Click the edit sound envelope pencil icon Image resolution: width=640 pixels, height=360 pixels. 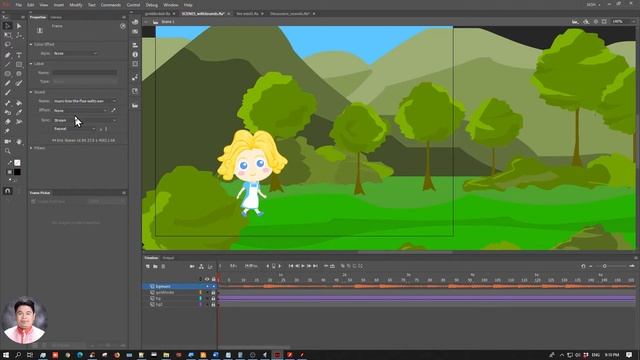pyautogui.click(x=113, y=110)
